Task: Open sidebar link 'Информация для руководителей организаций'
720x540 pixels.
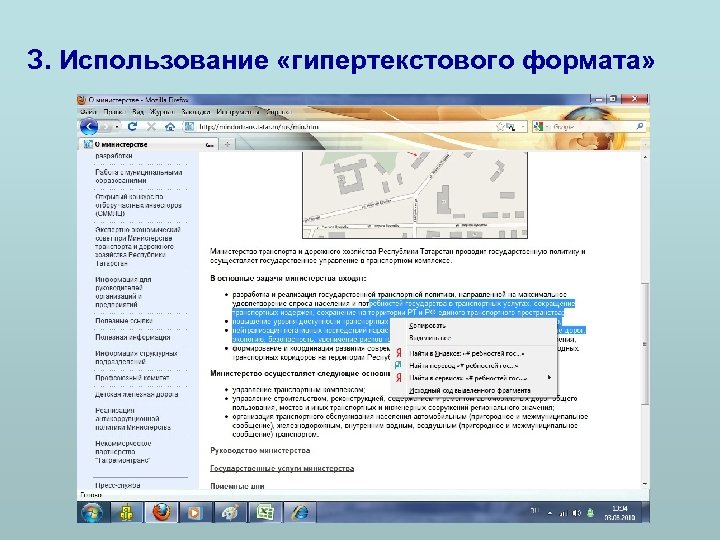Action: [123, 292]
